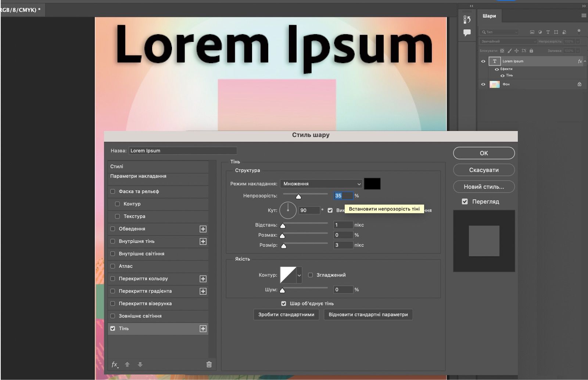Enable the Згладжений checkbox
This screenshot has height=380, width=588.
coord(311,275)
